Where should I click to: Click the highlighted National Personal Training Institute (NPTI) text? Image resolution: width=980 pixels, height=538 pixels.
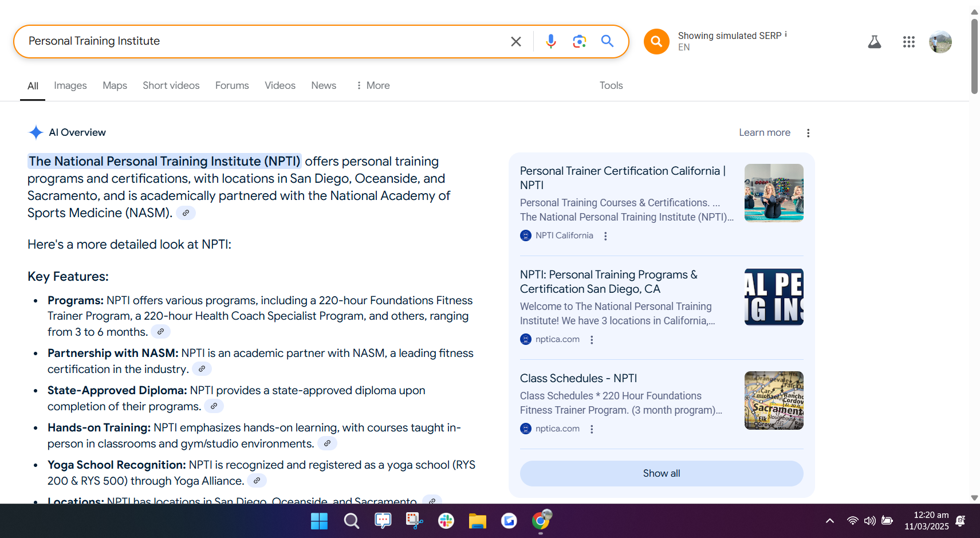tap(165, 162)
